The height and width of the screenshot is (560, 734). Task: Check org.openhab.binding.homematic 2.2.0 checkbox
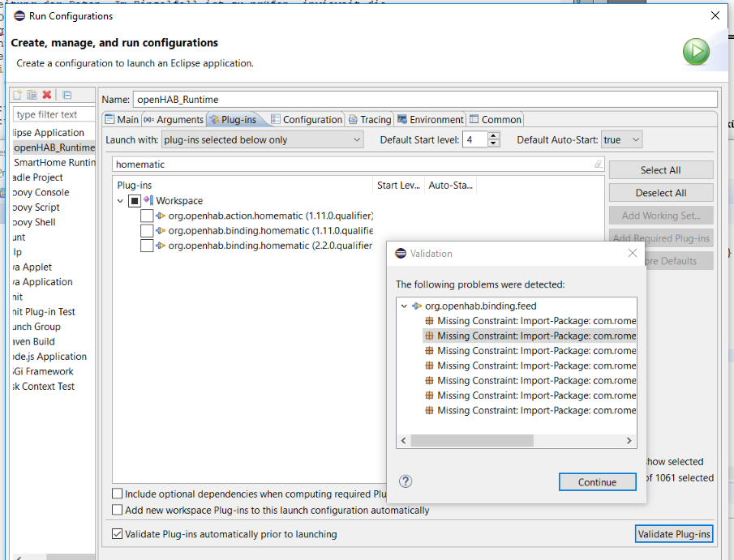147,246
